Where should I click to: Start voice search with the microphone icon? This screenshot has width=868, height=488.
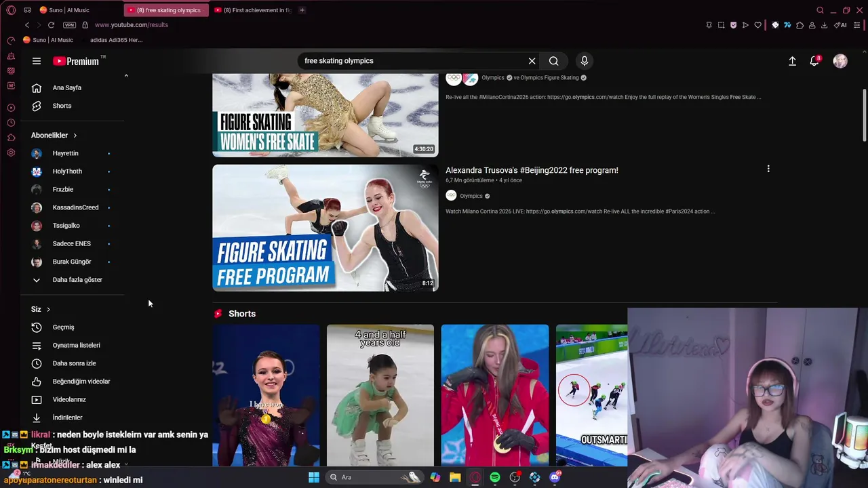pyautogui.click(x=585, y=61)
